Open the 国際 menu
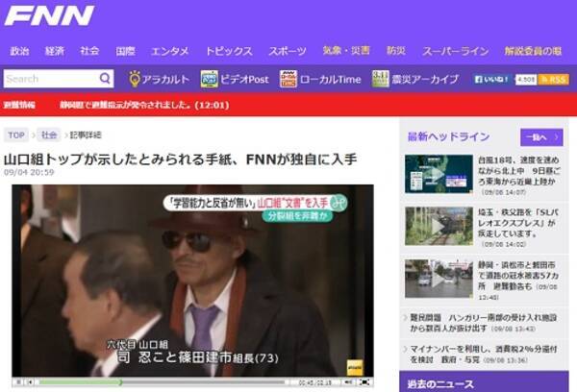Screen dimensions: 577x392 (125, 50)
